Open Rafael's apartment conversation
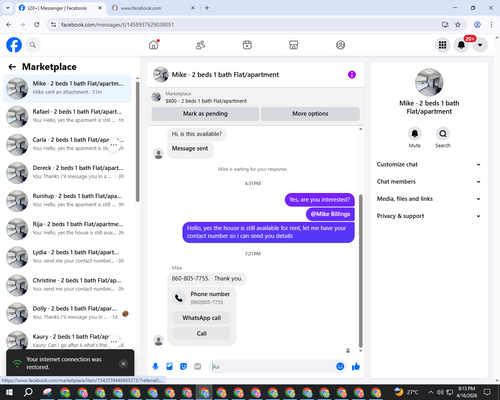500x400 pixels. pos(67,116)
